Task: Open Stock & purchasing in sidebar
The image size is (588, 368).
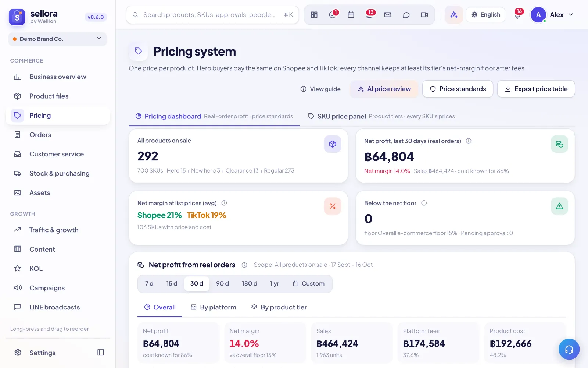Action: (58, 174)
